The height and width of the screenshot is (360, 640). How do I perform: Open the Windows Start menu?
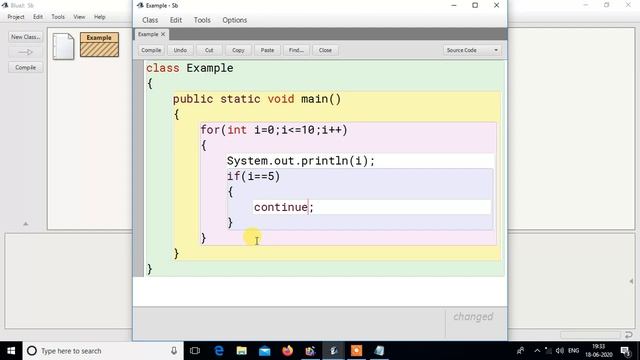(x=11, y=351)
